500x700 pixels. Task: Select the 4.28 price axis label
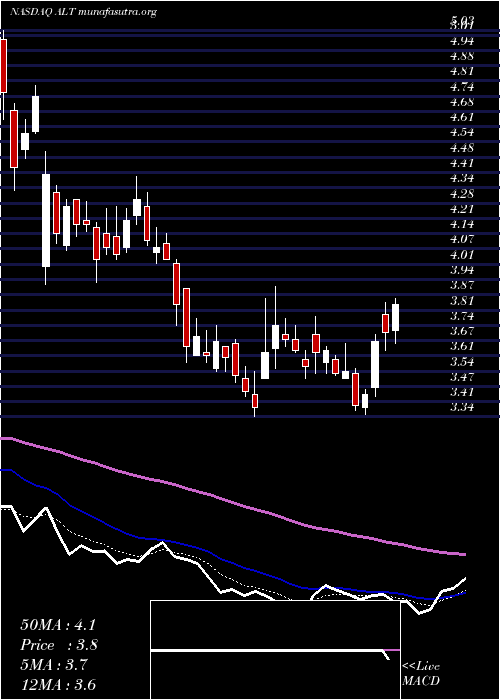tap(462, 194)
